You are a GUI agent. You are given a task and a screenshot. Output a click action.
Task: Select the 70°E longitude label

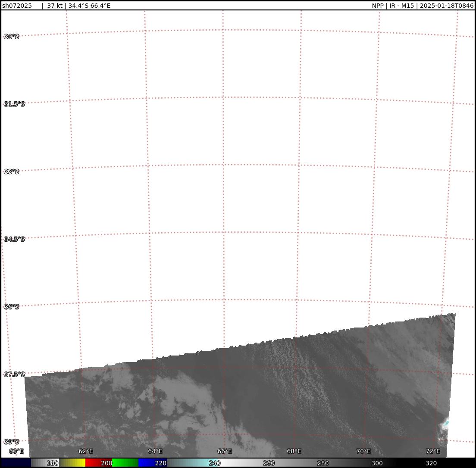[x=363, y=451]
